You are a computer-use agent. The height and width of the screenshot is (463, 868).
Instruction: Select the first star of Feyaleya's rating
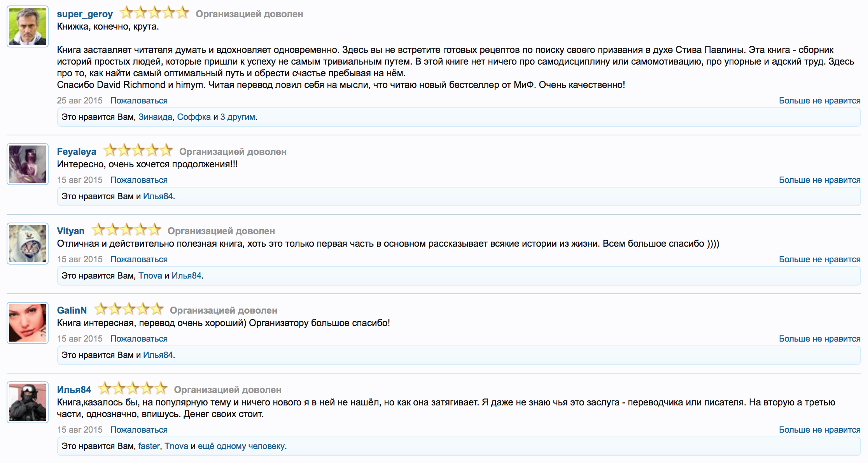(x=110, y=150)
